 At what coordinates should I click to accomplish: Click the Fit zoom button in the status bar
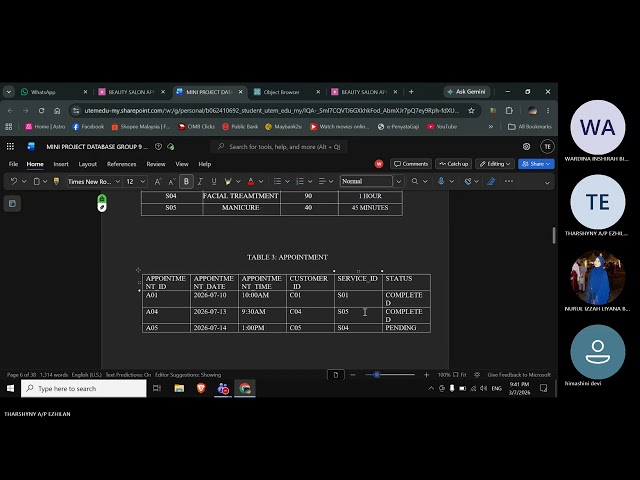coord(460,375)
